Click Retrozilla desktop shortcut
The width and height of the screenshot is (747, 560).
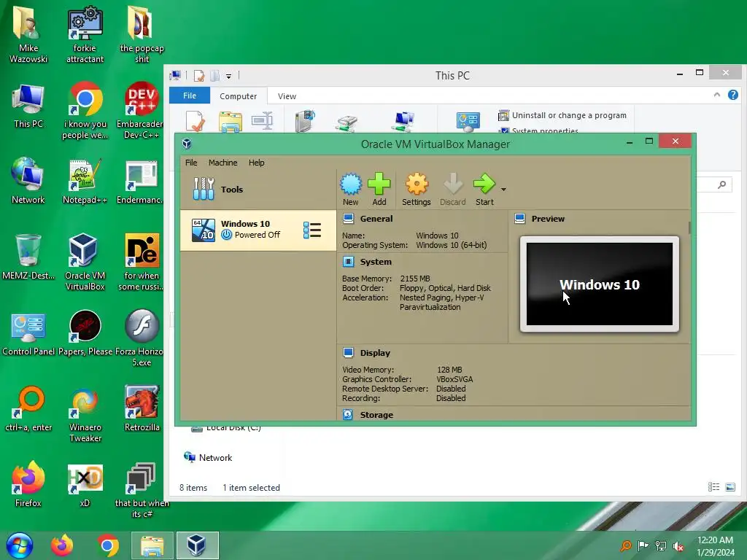tap(142, 408)
